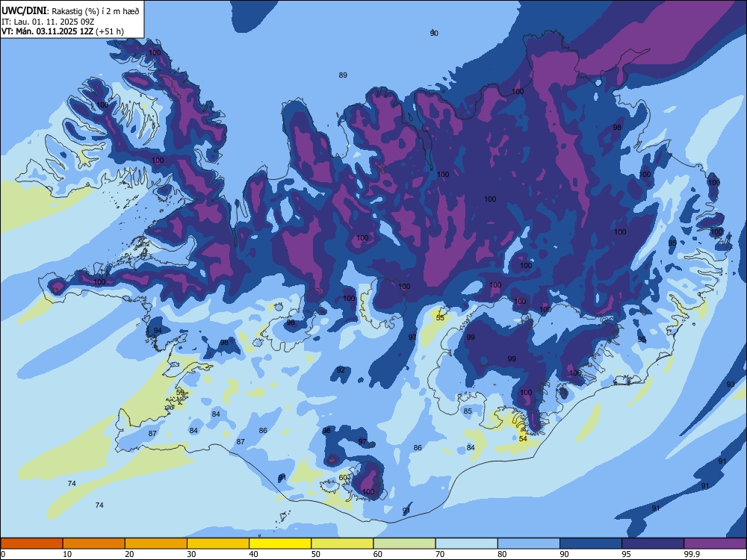Click the '59' value on the western peninsula
Image resolution: width=747 pixels, height=560 pixels.
pyautogui.click(x=180, y=392)
